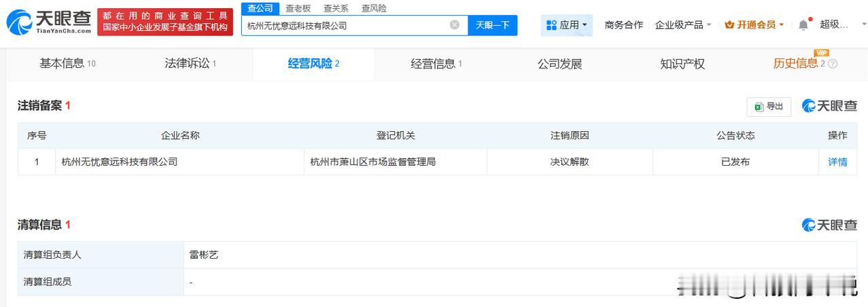Click the Tianyancha logo at top left
The height and width of the screenshot is (307, 868).
click(48, 23)
